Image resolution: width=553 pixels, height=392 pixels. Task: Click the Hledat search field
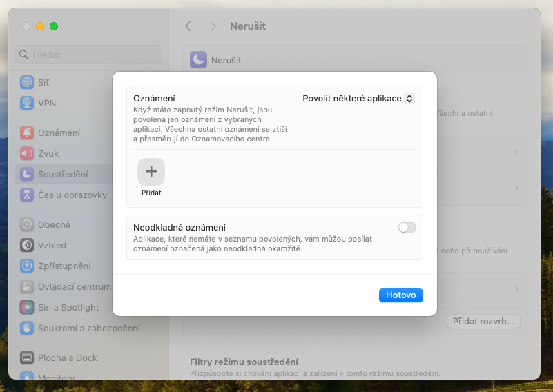[x=88, y=55]
